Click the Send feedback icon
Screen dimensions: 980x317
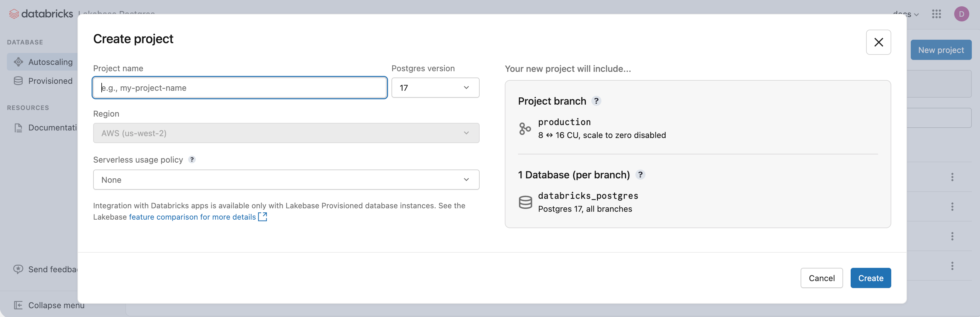[18, 269]
